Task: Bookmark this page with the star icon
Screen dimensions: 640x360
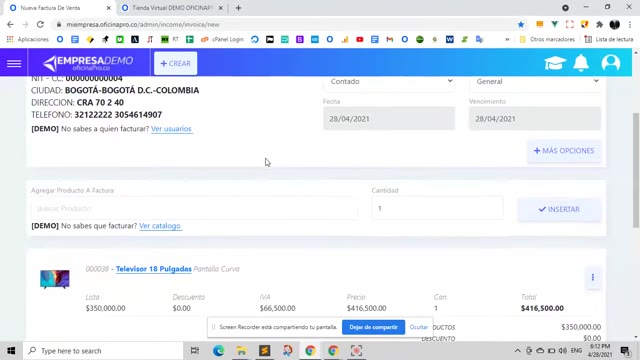Action: pyautogui.click(x=521, y=24)
